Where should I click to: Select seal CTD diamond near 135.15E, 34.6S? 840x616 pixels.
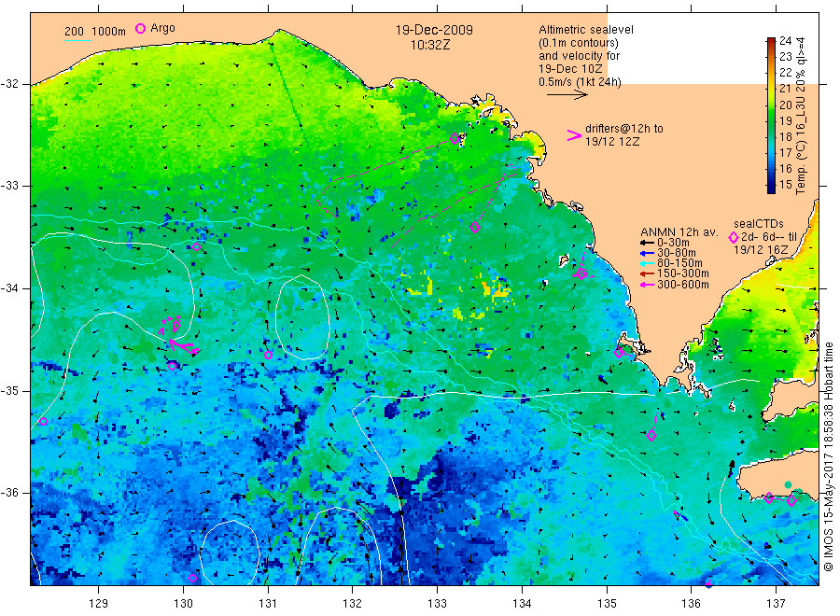[619, 353]
